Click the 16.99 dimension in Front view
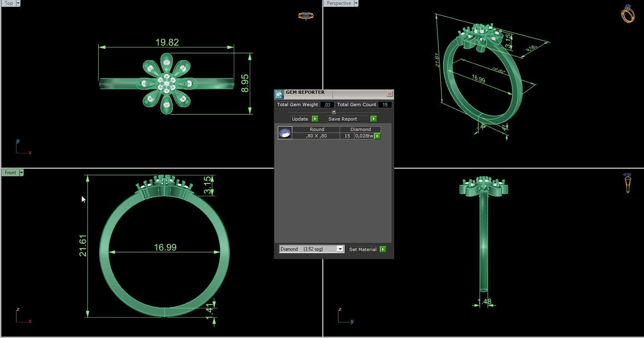Viewport: 644px width, 338px height. coord(165,247)
